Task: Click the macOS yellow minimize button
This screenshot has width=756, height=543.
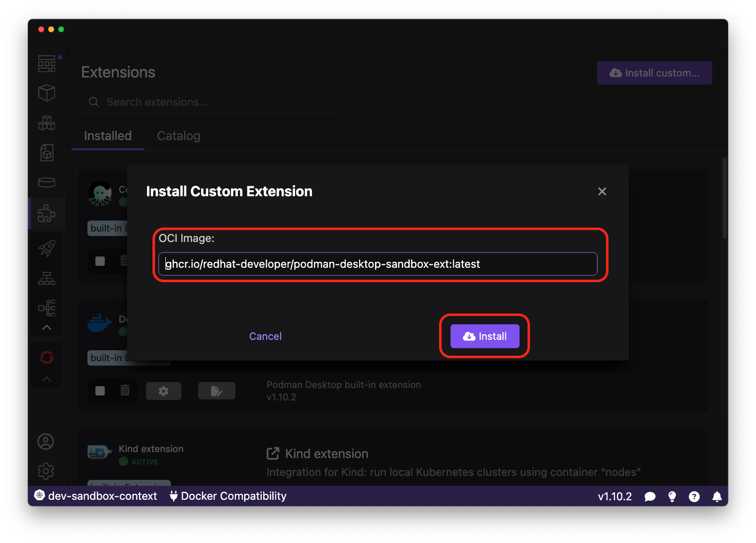Action: [51, 29]
